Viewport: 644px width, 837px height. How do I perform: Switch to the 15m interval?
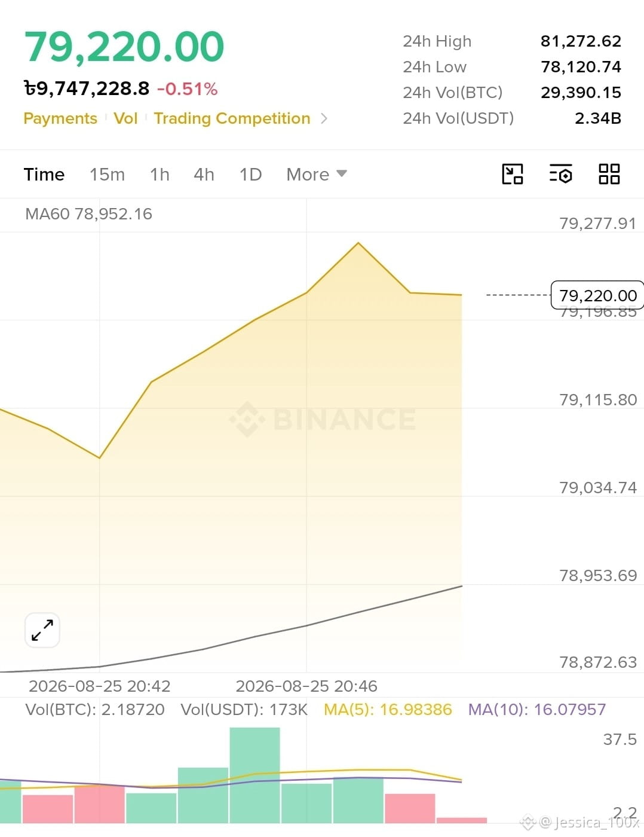(x=107, y=174)
